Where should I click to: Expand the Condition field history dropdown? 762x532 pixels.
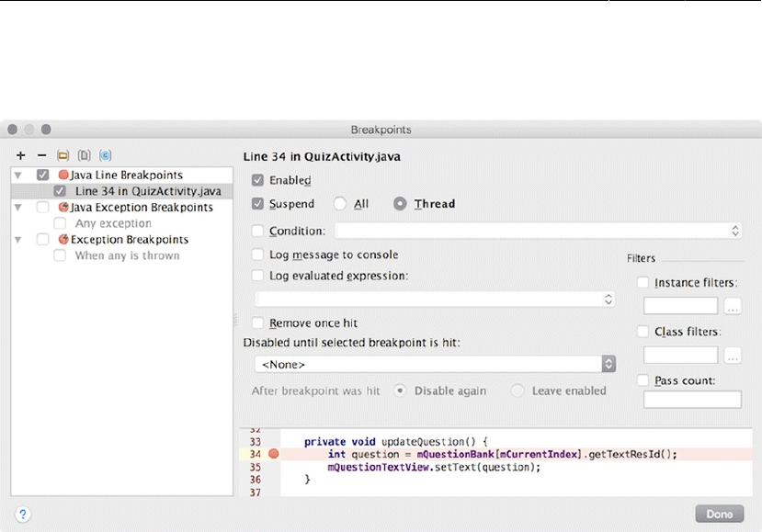click(x=735, y=232)
